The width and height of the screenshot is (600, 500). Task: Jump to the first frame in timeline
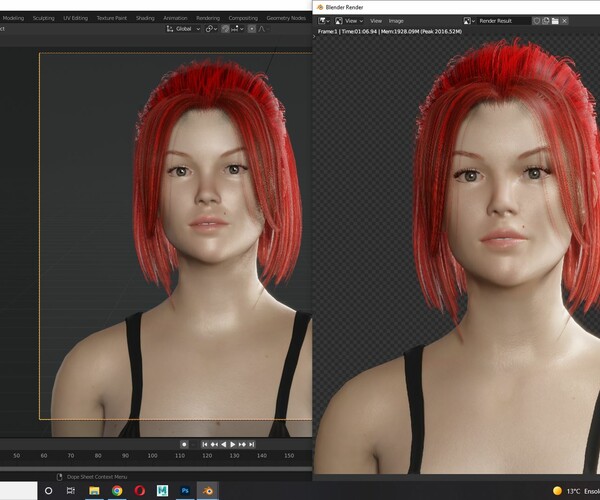[x=205, y=444]
